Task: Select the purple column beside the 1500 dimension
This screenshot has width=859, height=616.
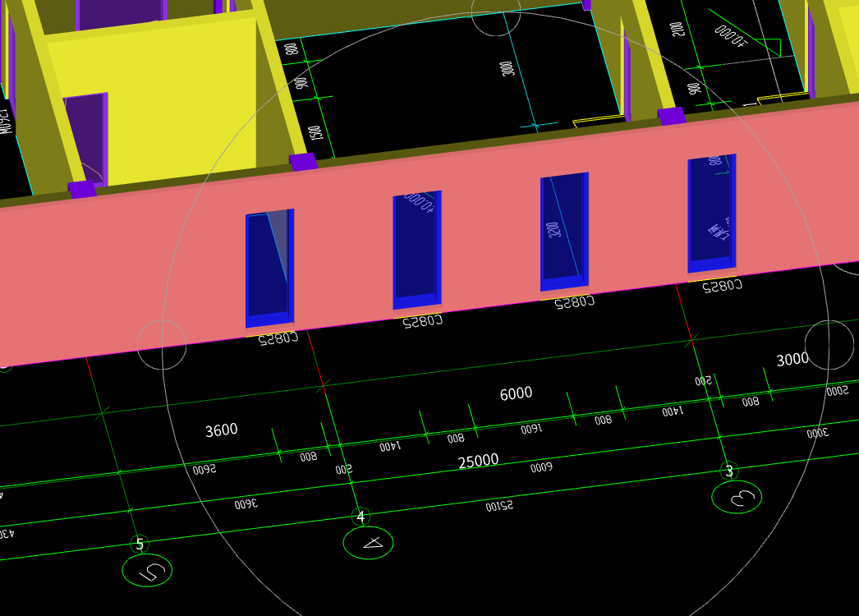Action: (303, 162)
